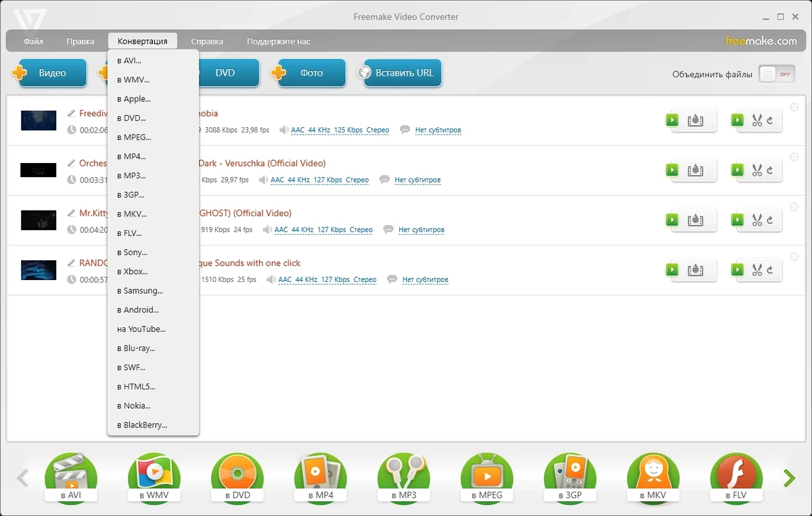Screen dimensions: 812x516
Task: Open 'Нет субтитров' for the Freediv video
Action: 438,130
